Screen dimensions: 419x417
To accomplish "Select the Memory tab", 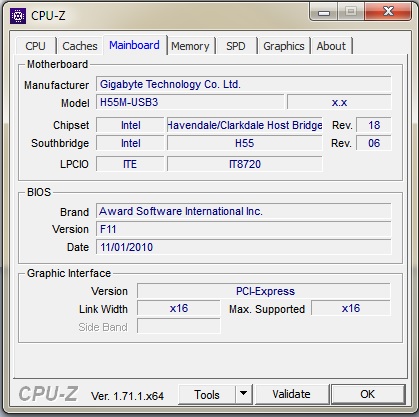I will pyautogui.click(x=190, y=46).
